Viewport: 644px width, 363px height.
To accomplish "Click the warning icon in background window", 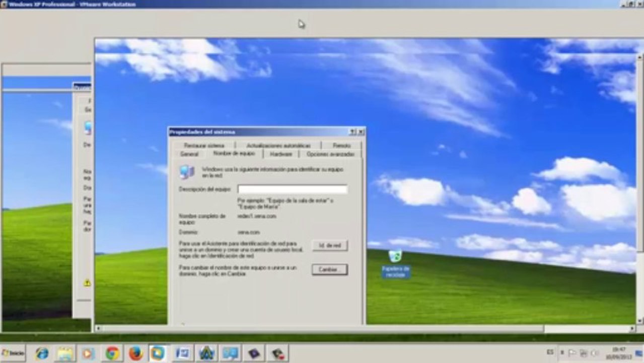I will (87, 283).
